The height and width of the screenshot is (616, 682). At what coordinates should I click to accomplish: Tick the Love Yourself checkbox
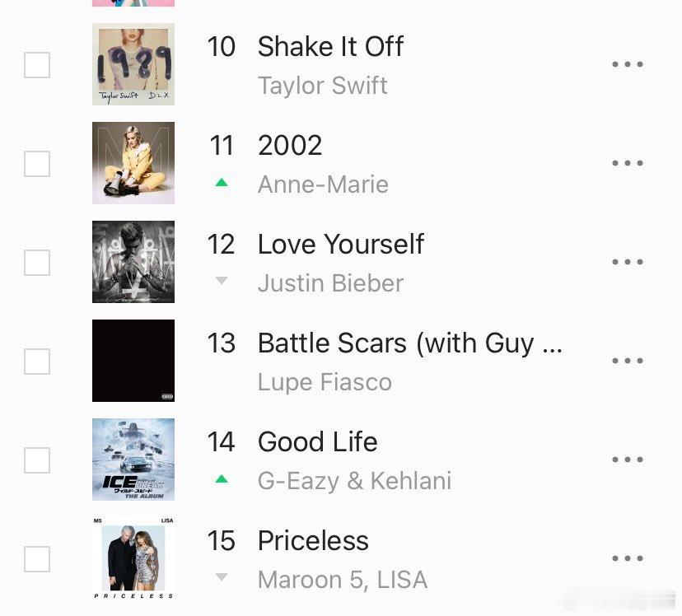tap(37, 263)
